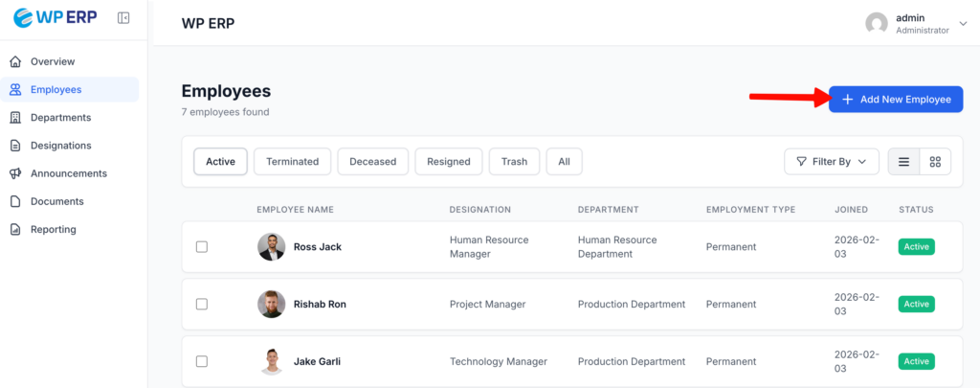Click Add New Employee button

[895, 100]
